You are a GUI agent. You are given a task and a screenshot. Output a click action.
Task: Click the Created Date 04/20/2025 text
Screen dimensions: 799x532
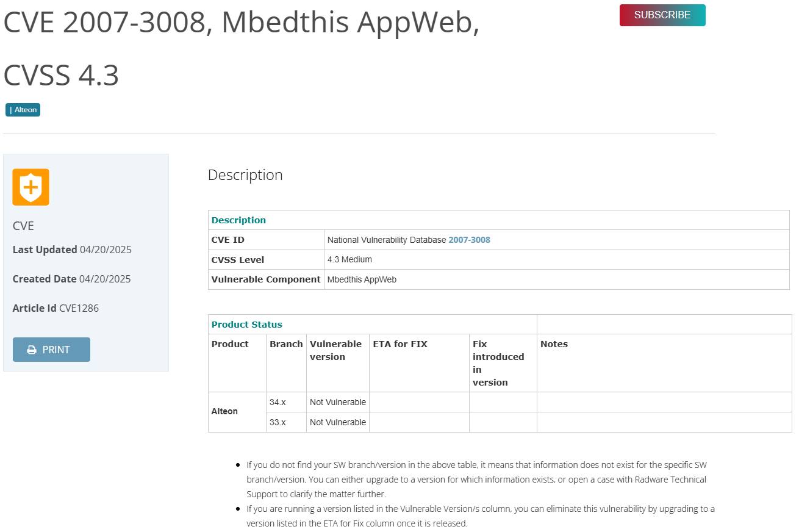(x=72, y=279)
